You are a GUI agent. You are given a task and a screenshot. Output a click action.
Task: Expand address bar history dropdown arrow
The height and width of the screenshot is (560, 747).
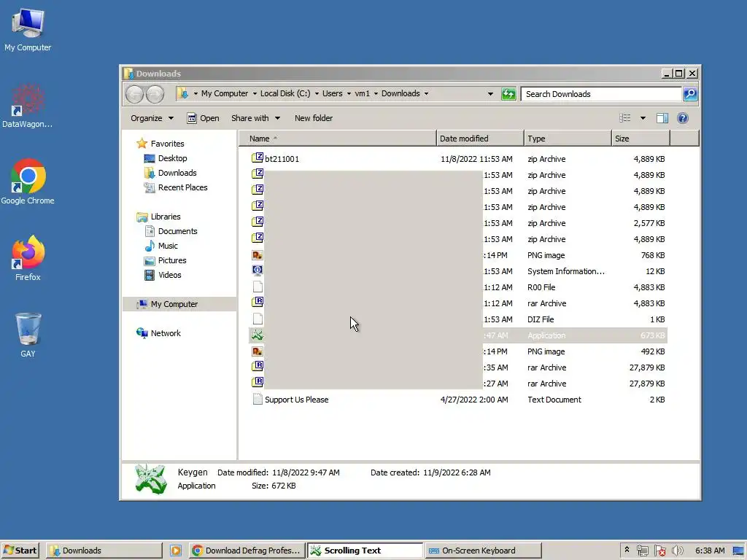[x=490, y=94]
